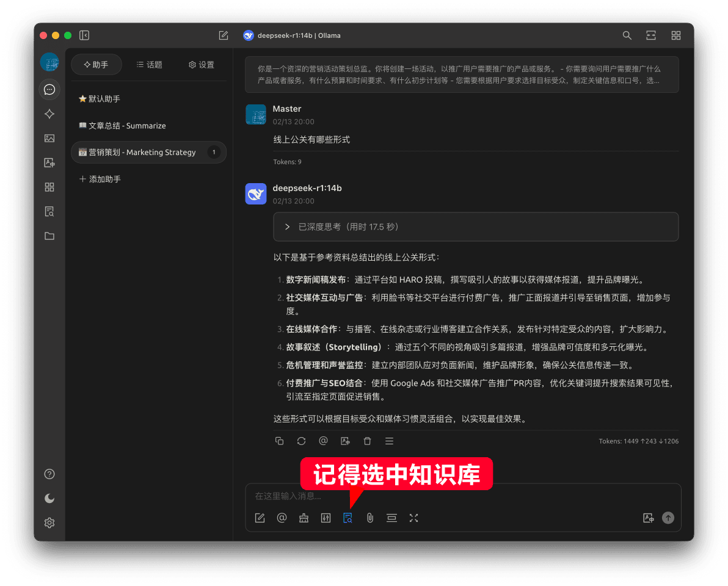728x586 pixels.
Task: Copy the assistant's reply
Action: pos(279,441)
